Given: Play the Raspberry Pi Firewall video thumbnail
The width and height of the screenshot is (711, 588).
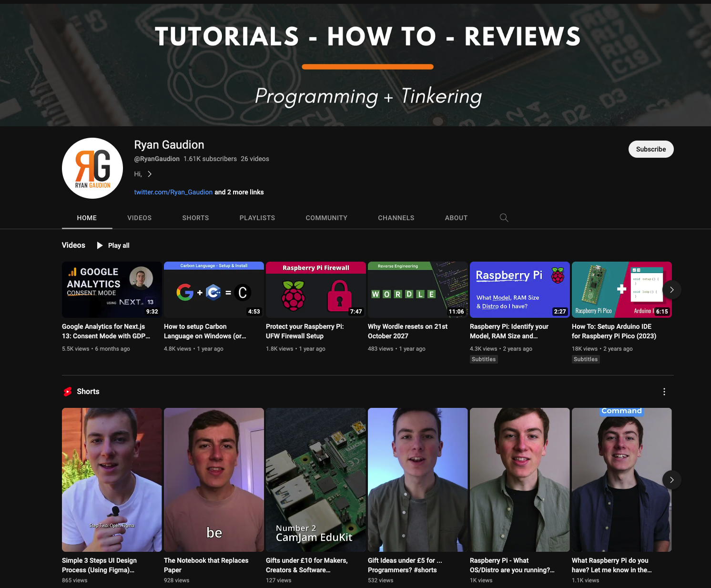Looking at the screenshot, I should [x=315, y=290].
